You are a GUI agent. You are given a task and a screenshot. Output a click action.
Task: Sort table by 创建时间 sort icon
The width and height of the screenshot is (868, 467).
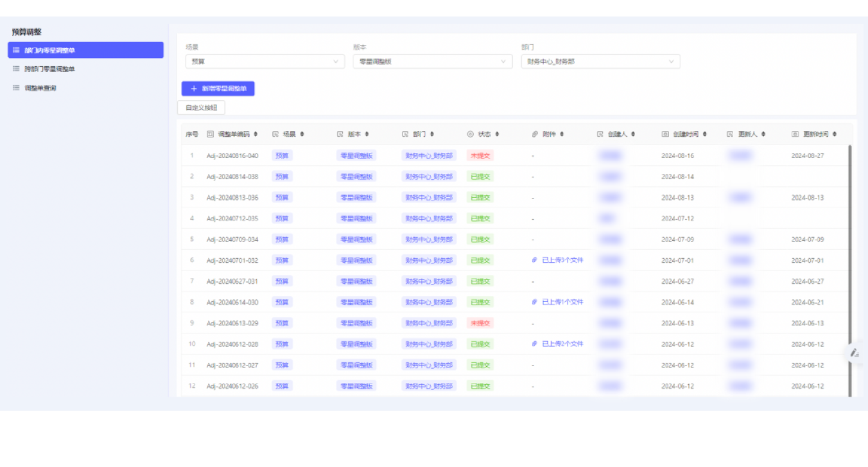pyautogui.click(x=705, y=134)
